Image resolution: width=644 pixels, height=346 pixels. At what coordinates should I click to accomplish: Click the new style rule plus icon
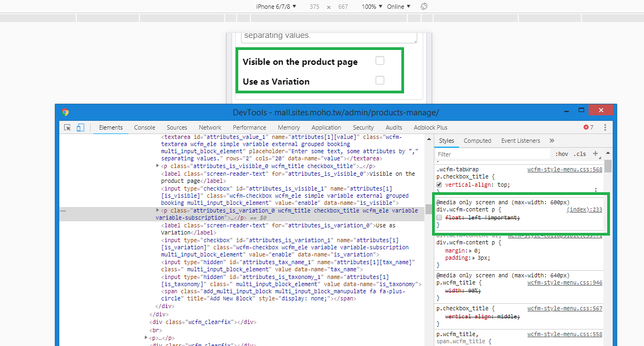tap(596, 154)
